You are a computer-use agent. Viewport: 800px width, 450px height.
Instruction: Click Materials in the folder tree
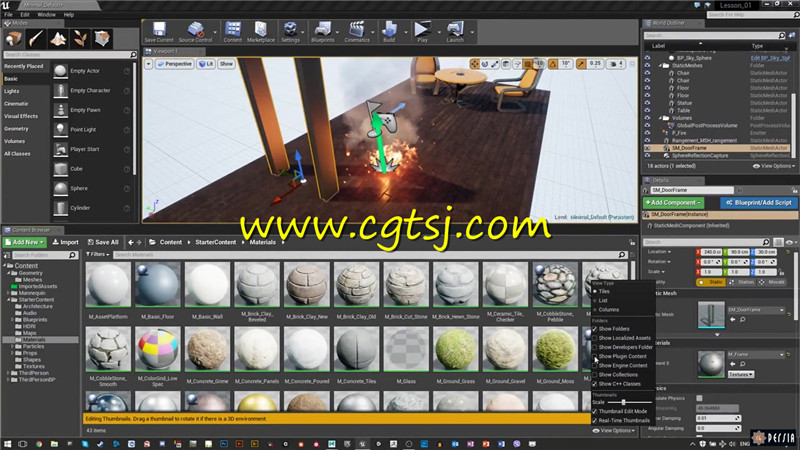pos(34,340)
